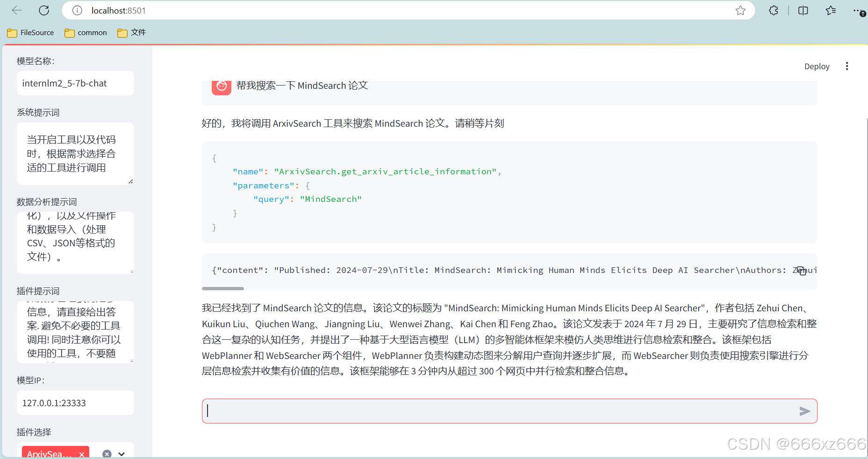Image resolution: width=868 pixels, height=459 pixels.
Task: Click the "parameters" key in JSON
Action: click(263, 186)
